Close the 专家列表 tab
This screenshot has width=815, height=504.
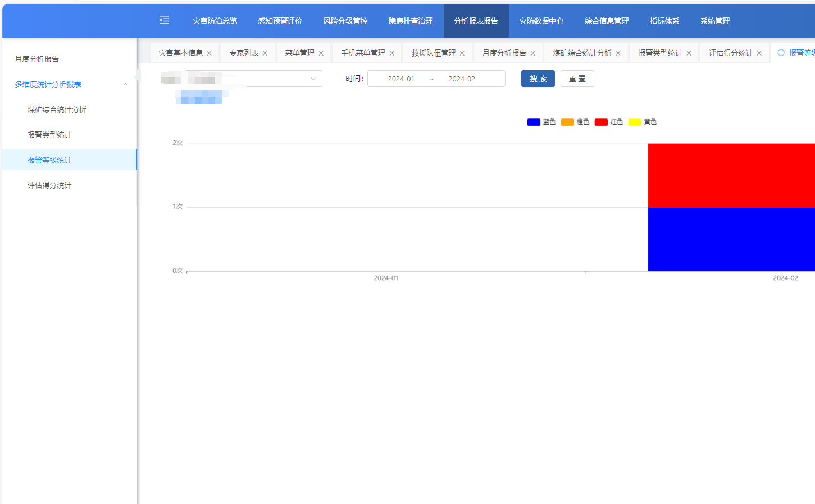click(265, 53)
